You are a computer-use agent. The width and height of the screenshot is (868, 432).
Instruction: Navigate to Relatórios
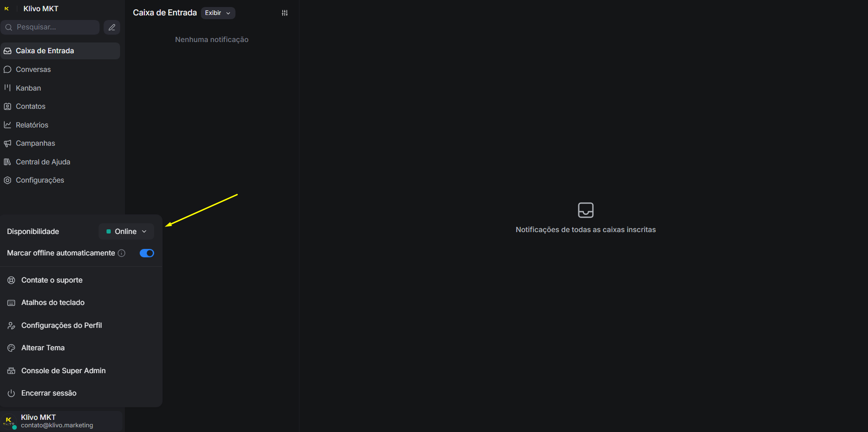click(60, 125)
